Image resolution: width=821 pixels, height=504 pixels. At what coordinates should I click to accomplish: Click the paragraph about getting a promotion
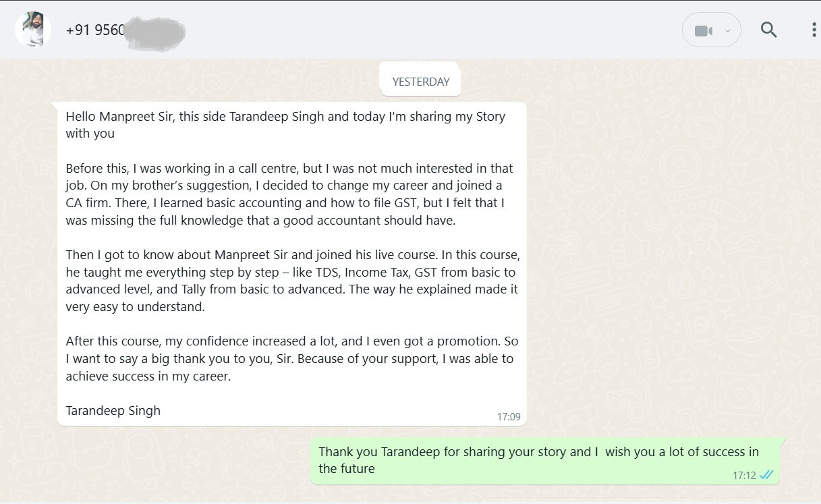coord(291,359)
